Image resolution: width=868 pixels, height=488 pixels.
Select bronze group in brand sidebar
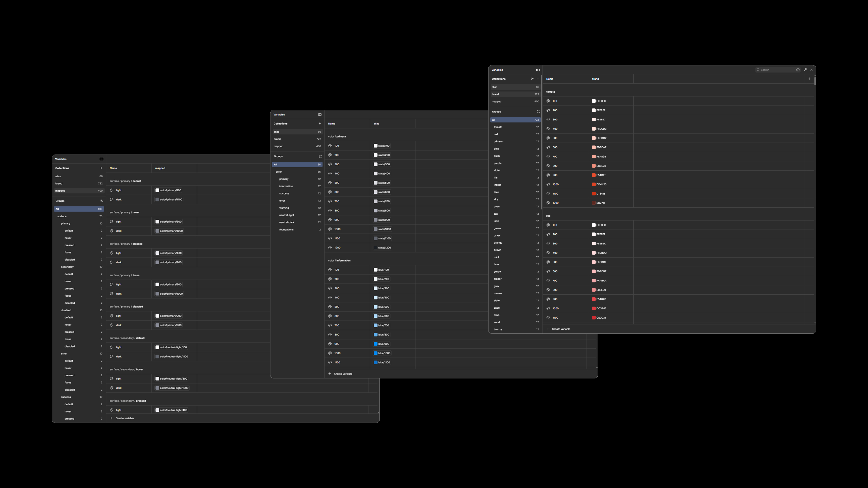pos(515,329)
